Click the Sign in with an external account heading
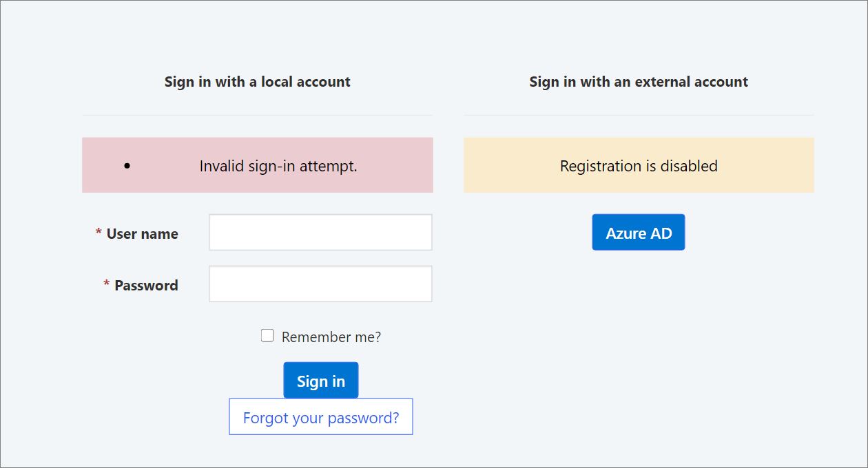This screenshot has height=468, width=868. pos(638,81)
